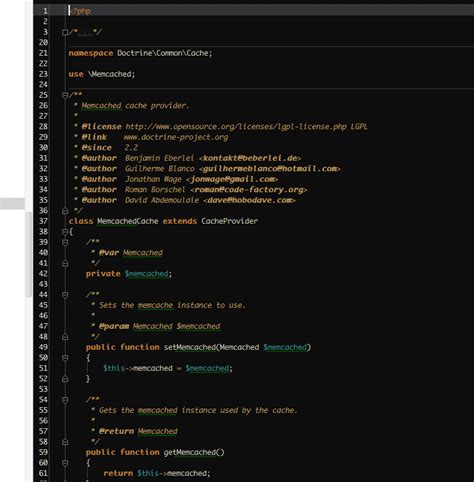Click line number 42 in the gutter
The image size is (474, 482).
[43, 274]
